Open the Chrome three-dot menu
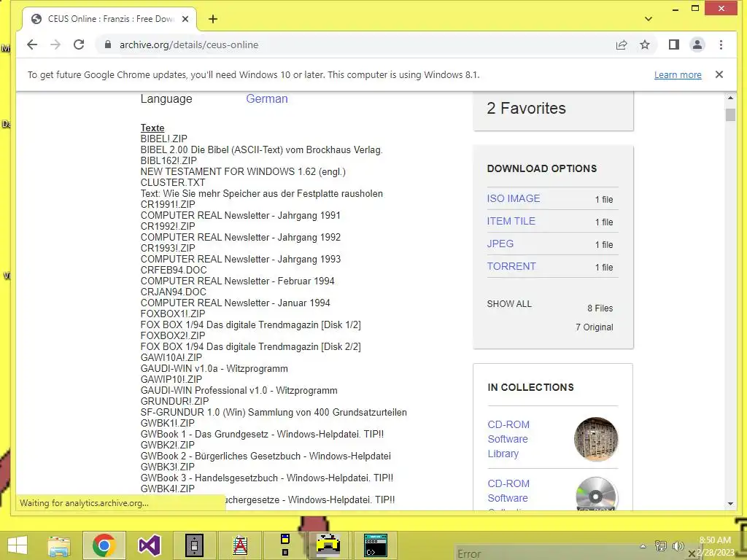The width and height of the screenshot is (747, 560). (721, 44)
